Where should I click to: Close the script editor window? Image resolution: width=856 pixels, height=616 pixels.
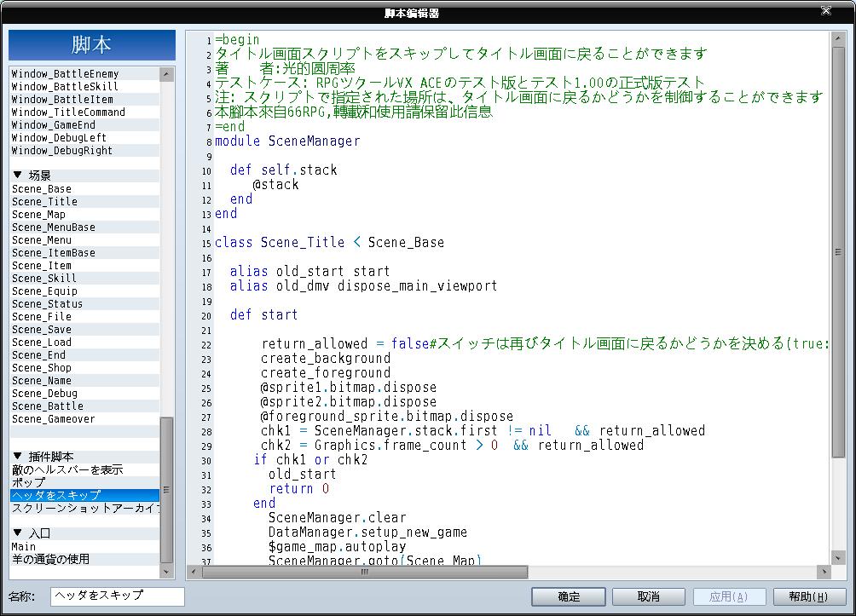click(x=826, y=10)
